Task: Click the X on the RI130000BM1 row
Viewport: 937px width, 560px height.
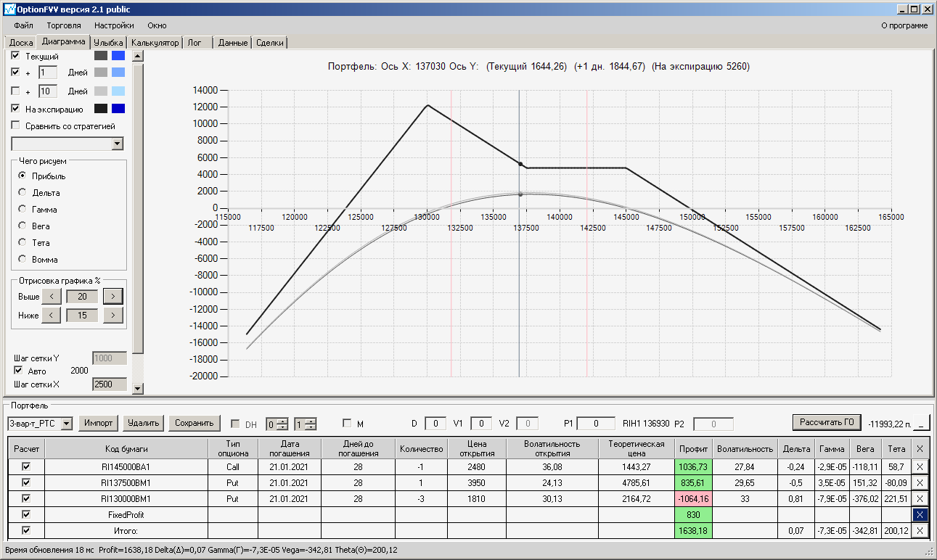Action: click(920, 499)
